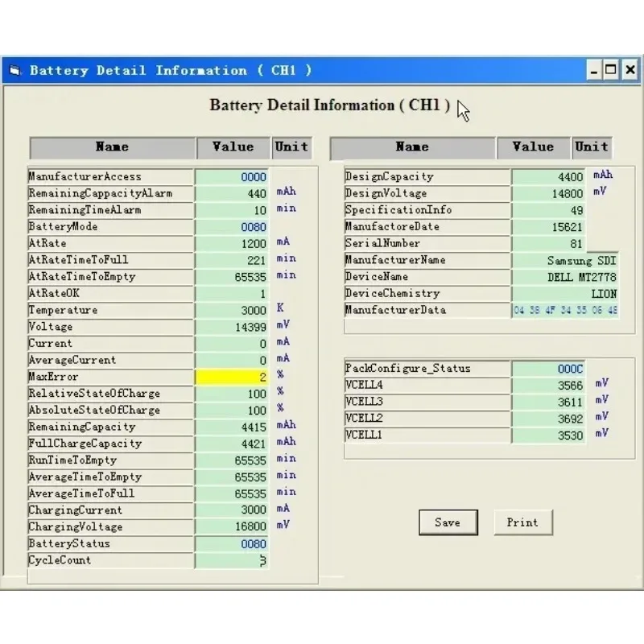Click the VCELL1 row label
The image size is (644, 644).
click(x=427, y=436)
